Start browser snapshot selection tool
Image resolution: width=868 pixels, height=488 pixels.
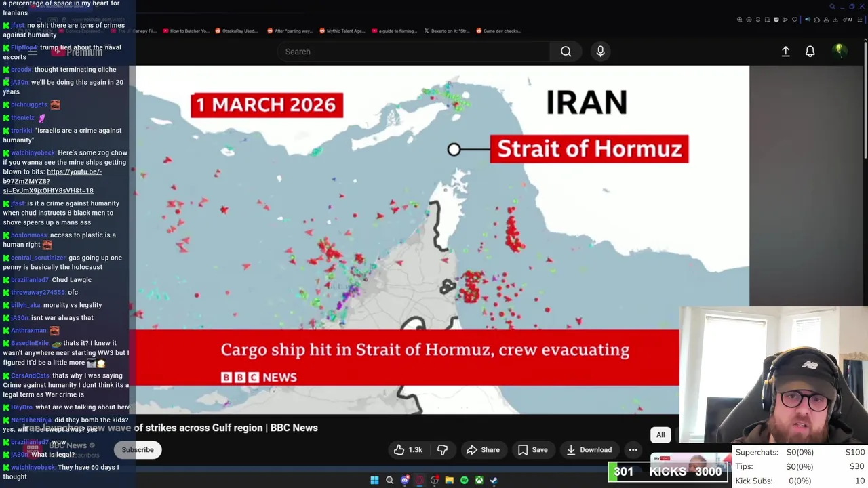coord(767,20)
